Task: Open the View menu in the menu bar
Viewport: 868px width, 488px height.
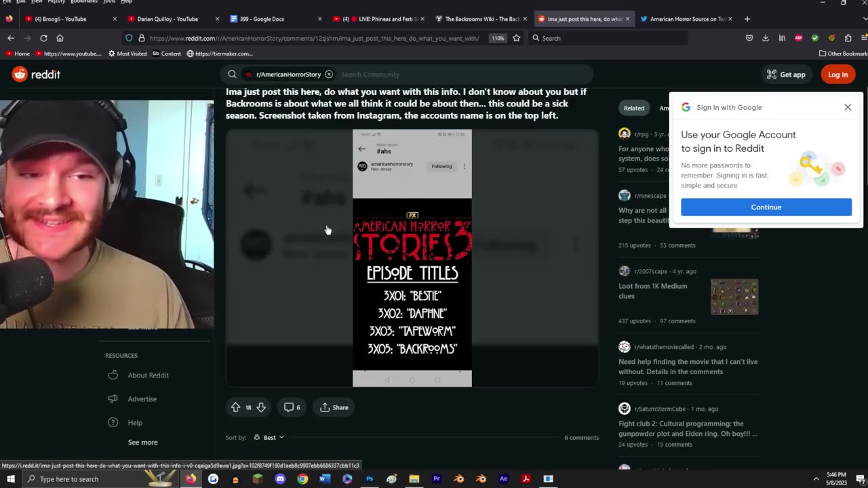Action: 37,2
